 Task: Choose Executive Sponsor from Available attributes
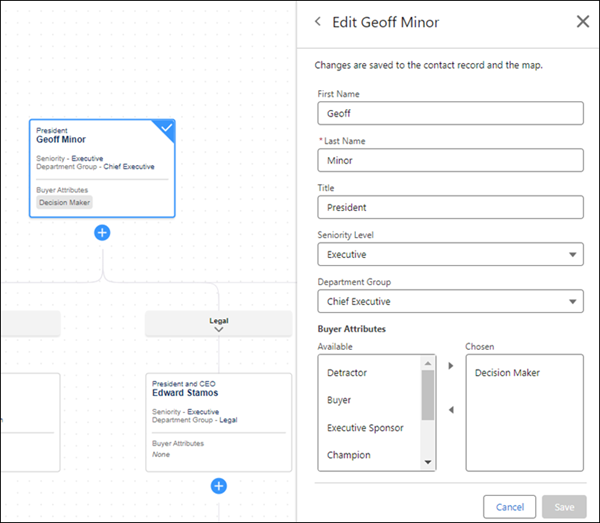pyautogui.click(x=365, y=428)
